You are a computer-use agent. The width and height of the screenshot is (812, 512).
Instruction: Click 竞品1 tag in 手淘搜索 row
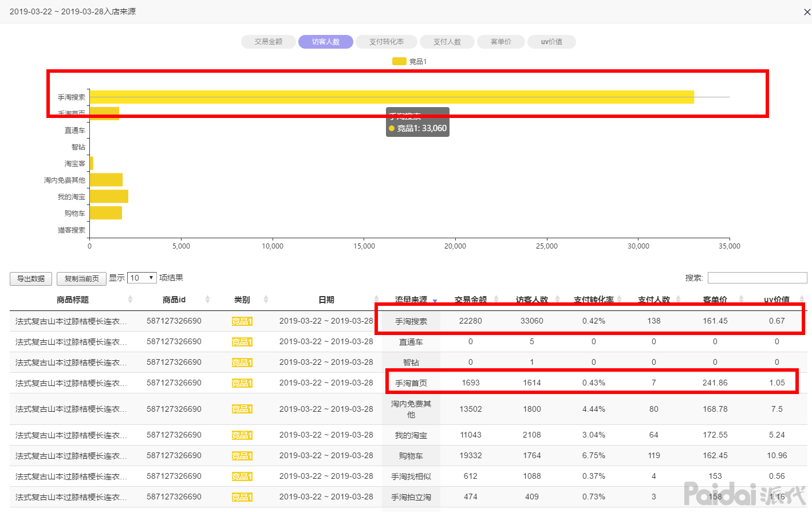pyautogui.click(x=242, y=321)
